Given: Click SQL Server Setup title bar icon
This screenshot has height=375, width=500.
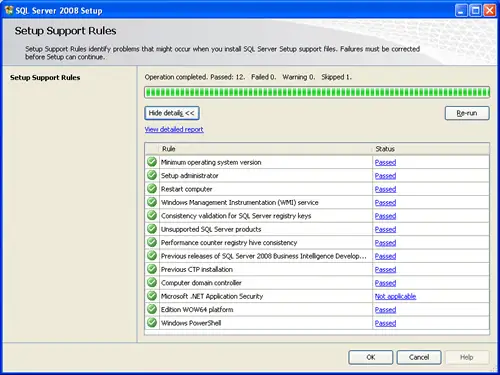Looking at the screenshot, I should pyautogui.click(x=9, y=10).
